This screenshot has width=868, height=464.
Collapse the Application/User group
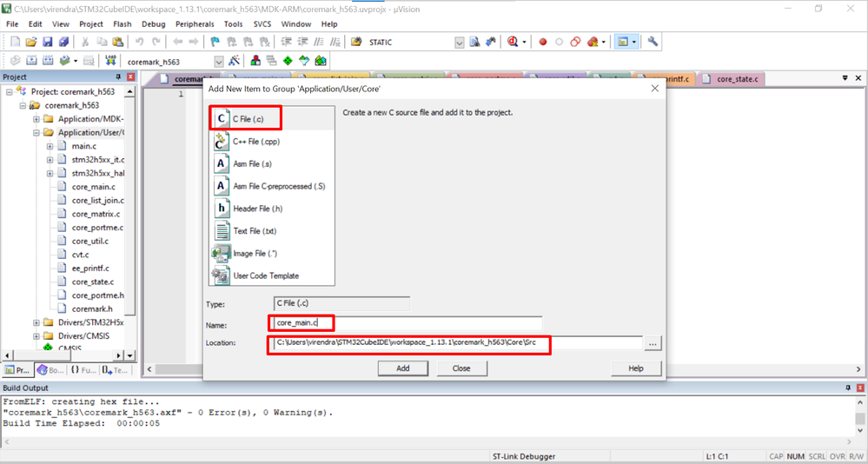tap(36, 133)
